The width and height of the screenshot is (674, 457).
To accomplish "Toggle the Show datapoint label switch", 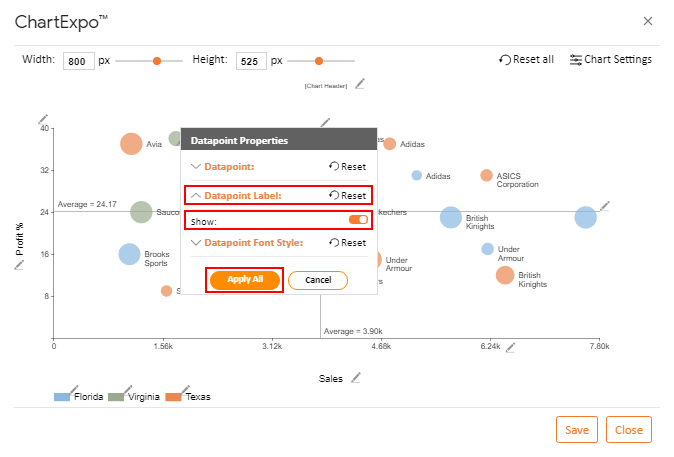I will (x=358, y=220).
